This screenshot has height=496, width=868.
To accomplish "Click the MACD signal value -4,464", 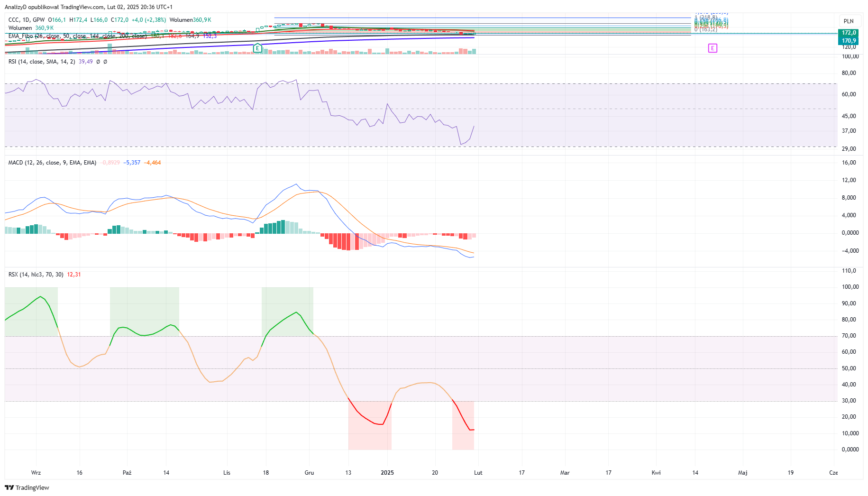I will (153, 163).
